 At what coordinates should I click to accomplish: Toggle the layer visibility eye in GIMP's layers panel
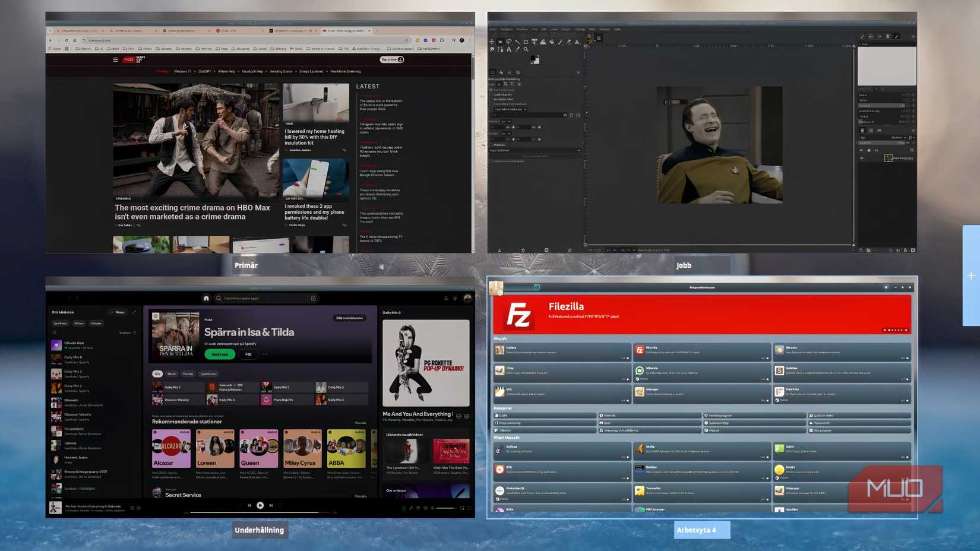pyautogui.click(x=862, y=158)
